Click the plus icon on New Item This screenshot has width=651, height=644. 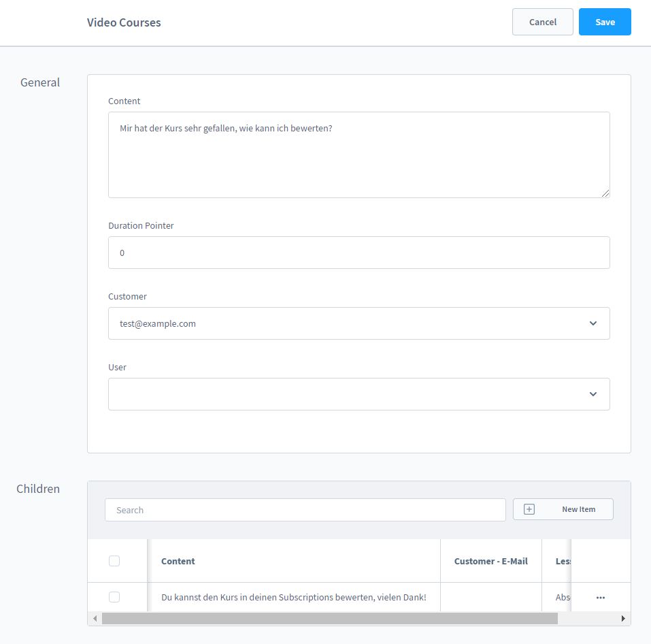point(529,509)
